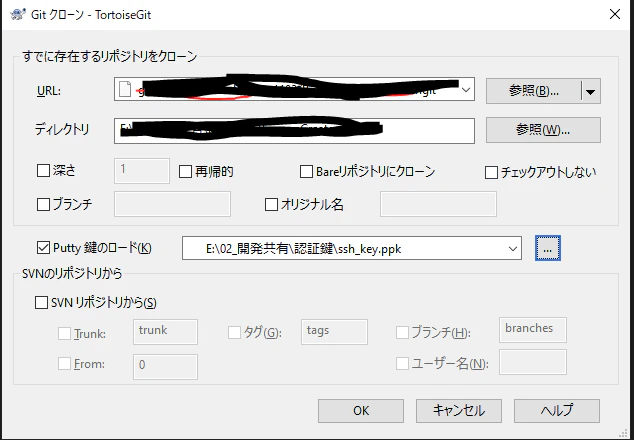Click the 参照(B)... browse button
The width and height of the screenshot is (634, 440).
(533, 91)
